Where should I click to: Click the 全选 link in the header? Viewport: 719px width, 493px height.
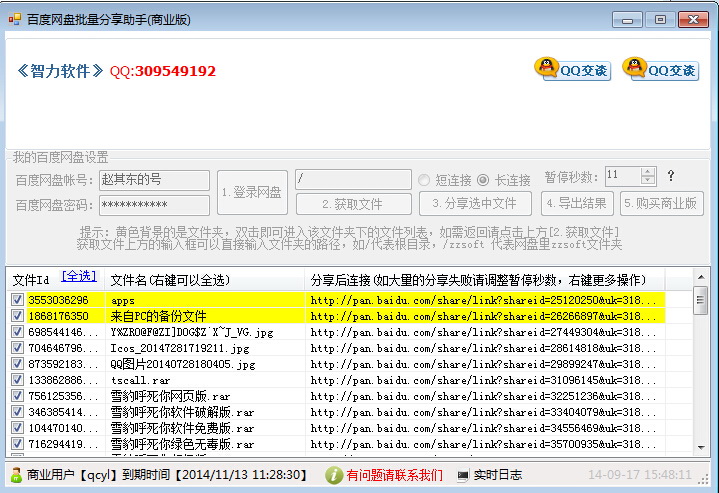(x=78, y=276)
